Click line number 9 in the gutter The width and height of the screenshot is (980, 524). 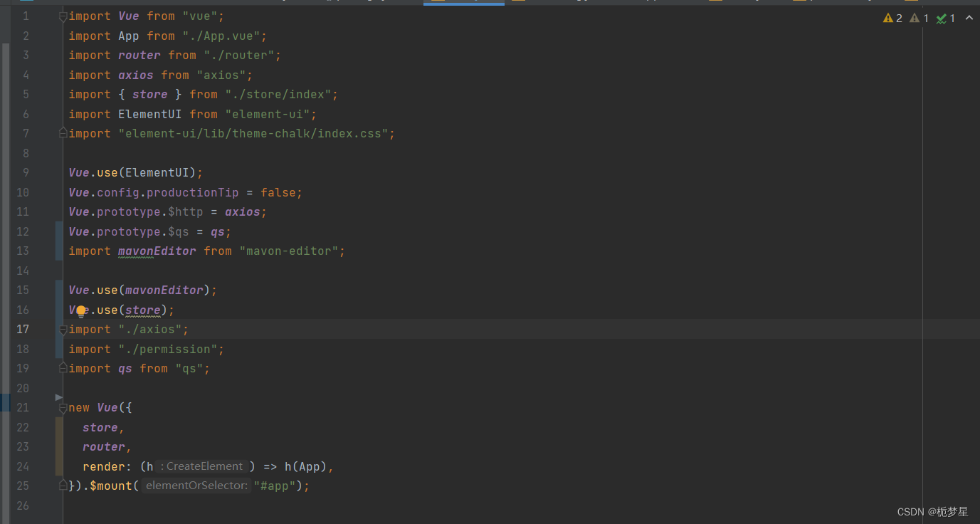point(26,173)
